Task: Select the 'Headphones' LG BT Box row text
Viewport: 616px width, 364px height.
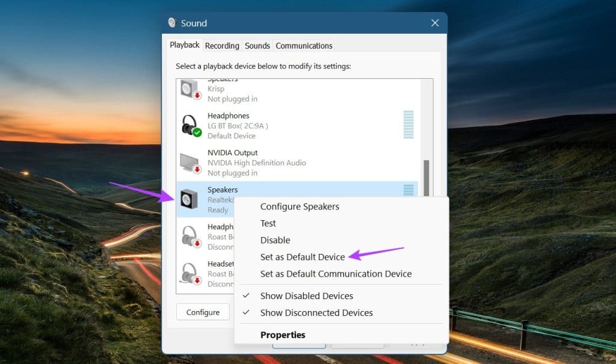Action: [228, 116]
